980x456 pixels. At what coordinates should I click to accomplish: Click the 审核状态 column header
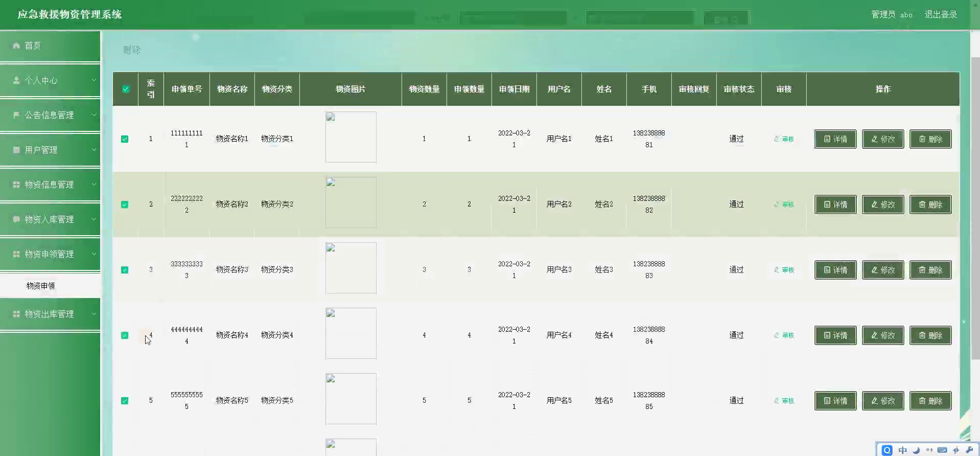click(739, 89)
